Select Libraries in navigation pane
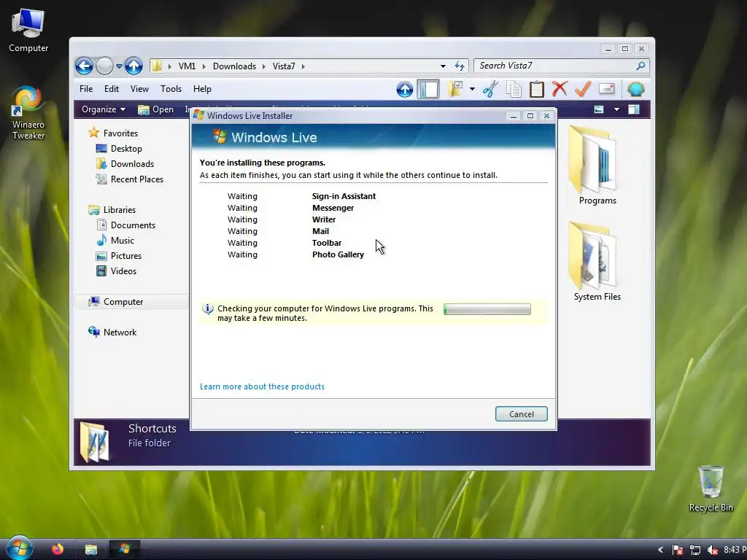 pos(112,210)
